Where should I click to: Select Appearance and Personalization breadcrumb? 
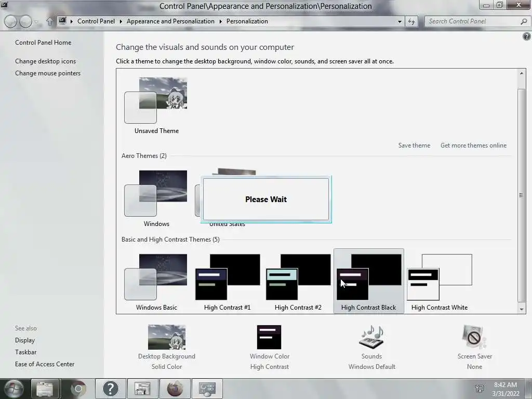[x=170, y=21]
